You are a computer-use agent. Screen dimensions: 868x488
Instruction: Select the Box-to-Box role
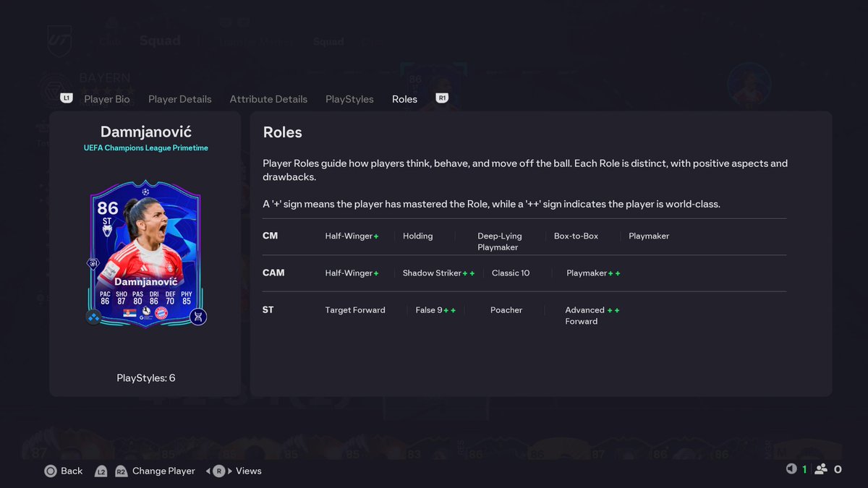[576, 236]
